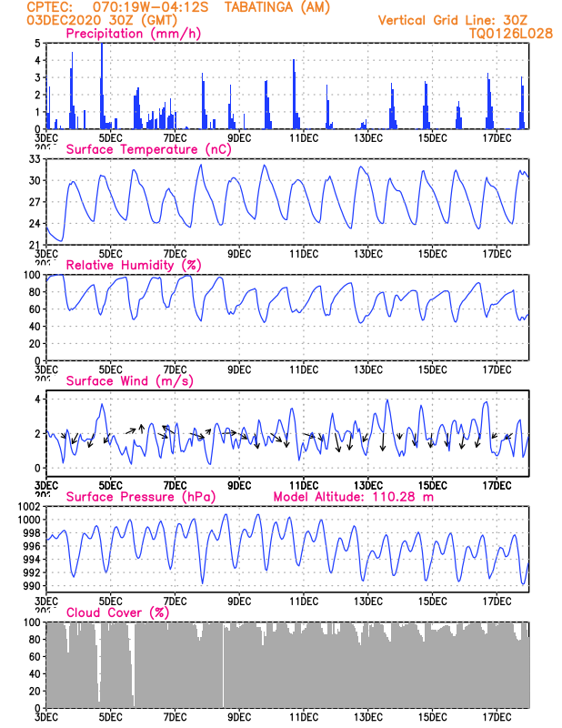Click 9DEC label under Cloud Cover chart
The image size is (562, 728).
(239, 717)
